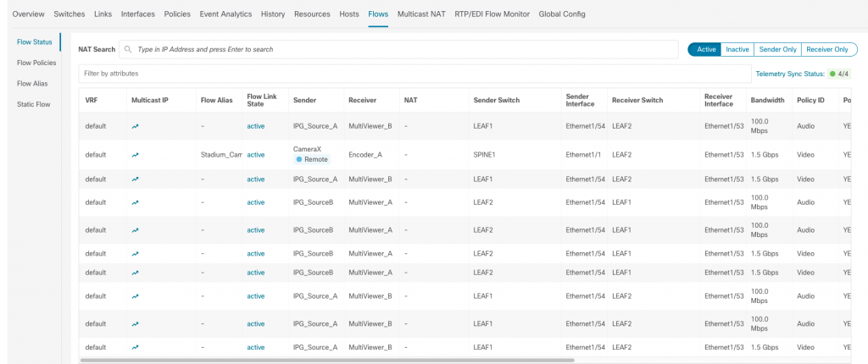Sort by the Bandwidth column header
The height and width of the screenshot is (364, 868).
pyautogui.click(x=767, y=100)
